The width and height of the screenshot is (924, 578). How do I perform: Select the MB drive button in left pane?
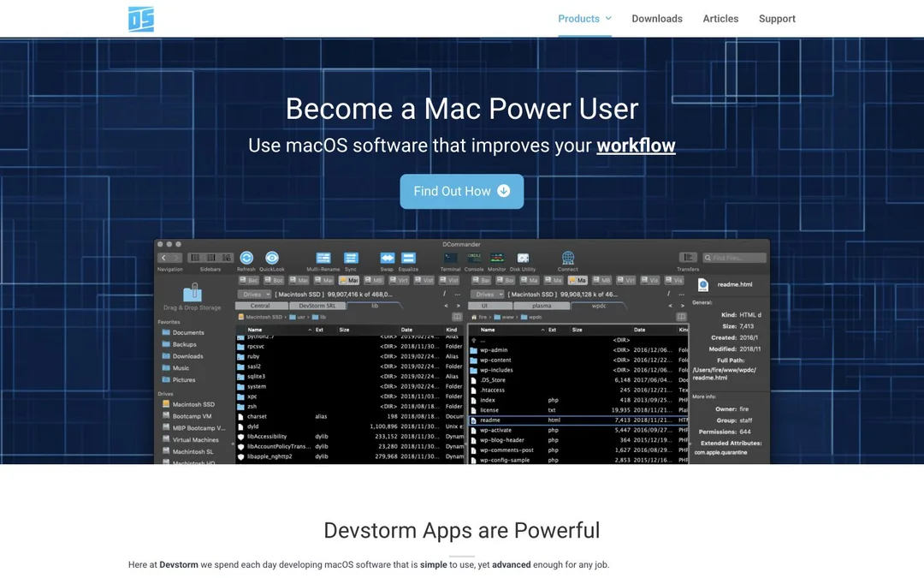click(374, 280)
